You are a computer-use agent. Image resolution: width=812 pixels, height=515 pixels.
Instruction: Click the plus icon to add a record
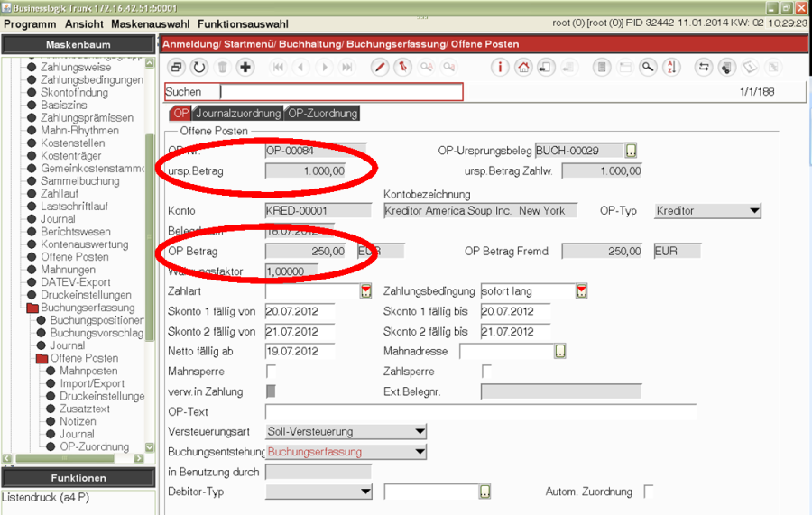point(245,68)
